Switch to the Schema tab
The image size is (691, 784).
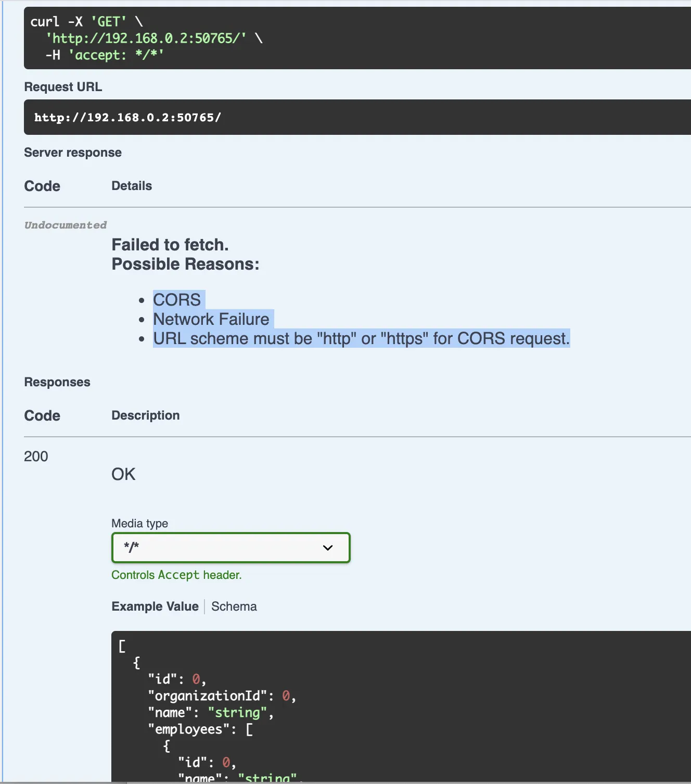point(234,606)
